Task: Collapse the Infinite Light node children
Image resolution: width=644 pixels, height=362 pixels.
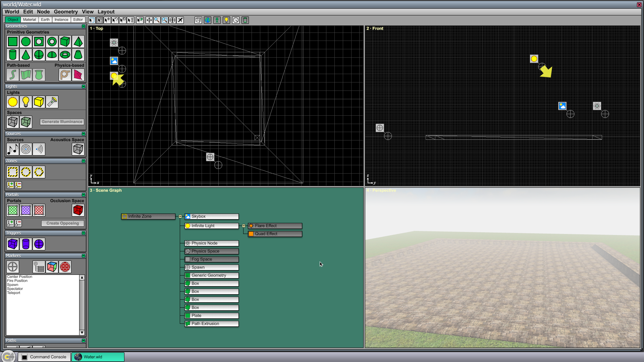Action: pos(244,226)
